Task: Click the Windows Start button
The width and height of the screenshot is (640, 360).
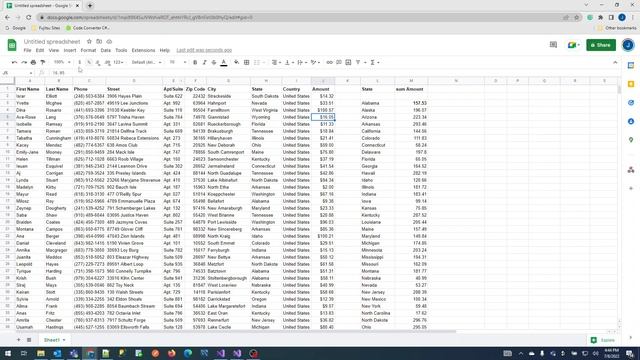Action: [x=8, y=353]
